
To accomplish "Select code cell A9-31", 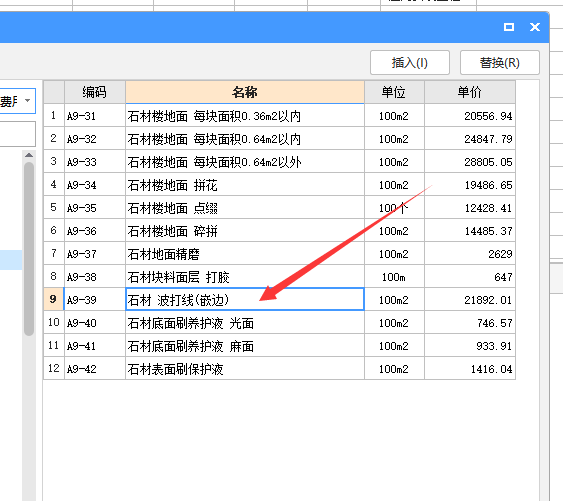I will pyautogui.click(x=95, y=116).
